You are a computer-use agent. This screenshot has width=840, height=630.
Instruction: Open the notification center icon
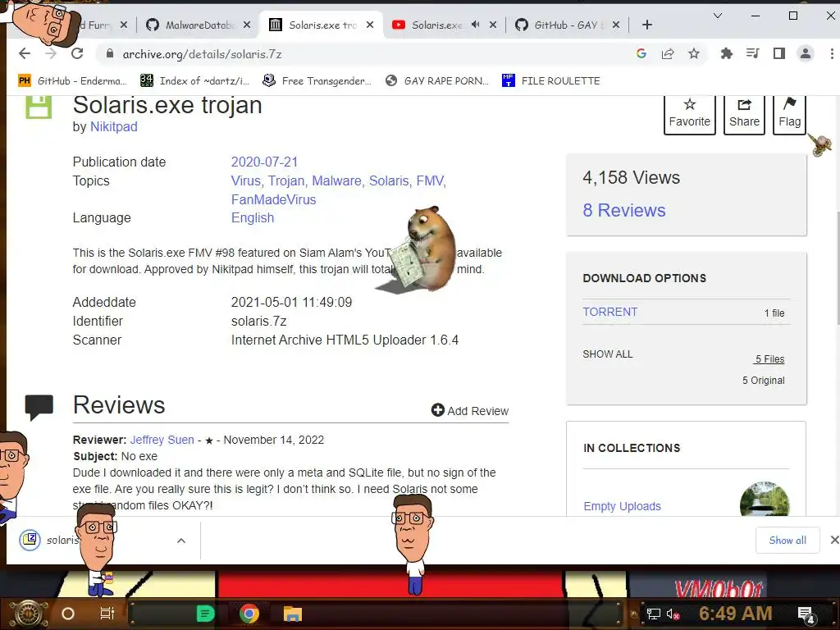tap(807, 614)
